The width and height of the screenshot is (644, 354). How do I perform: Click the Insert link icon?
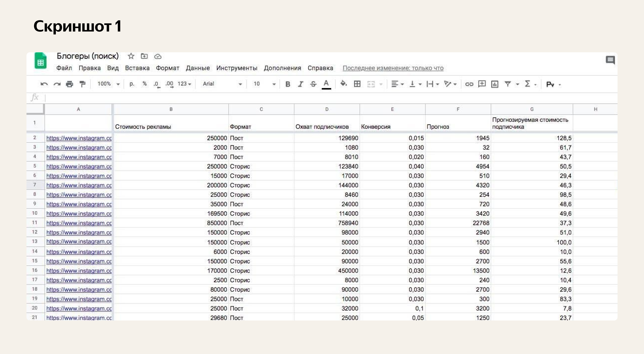[x=469, y=84]
